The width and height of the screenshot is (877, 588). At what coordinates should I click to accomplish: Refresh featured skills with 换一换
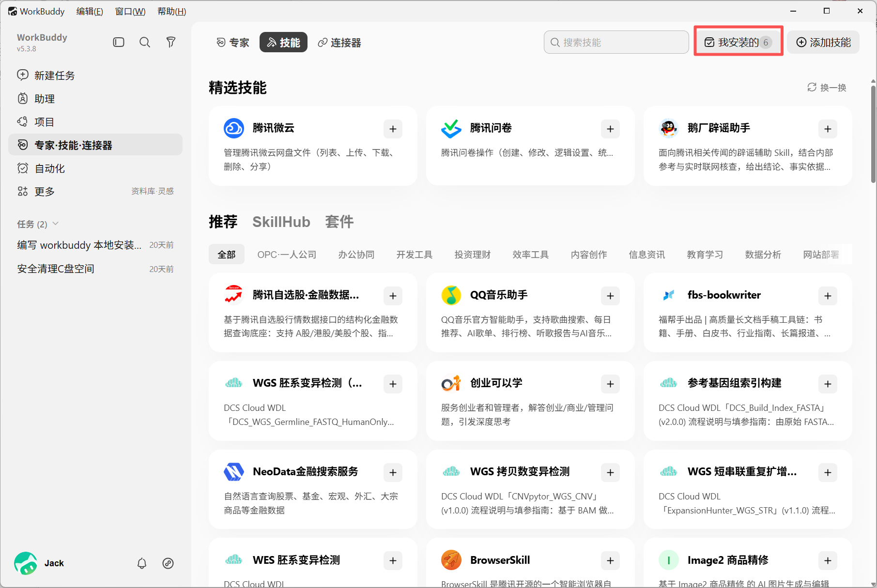tap(827, 88)
